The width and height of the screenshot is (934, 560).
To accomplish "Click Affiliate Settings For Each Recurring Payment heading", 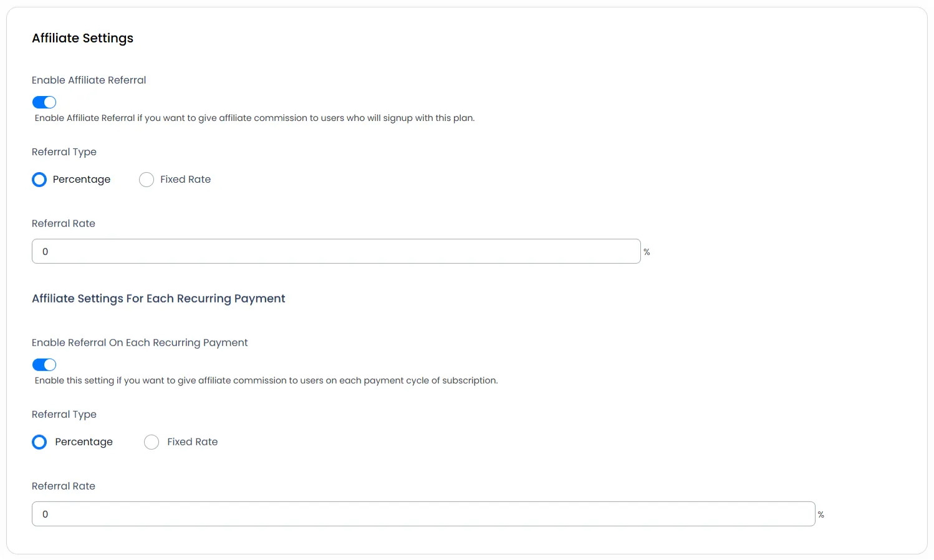I will [x=158, y=299].
